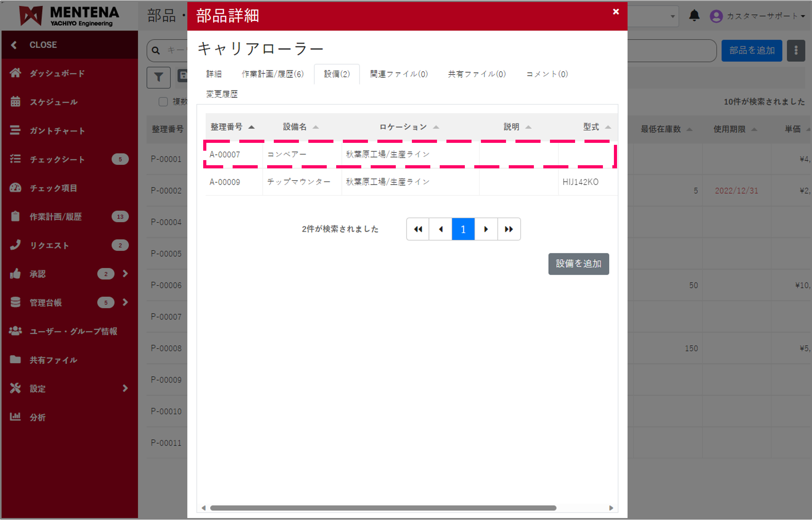This screenshot has height=520, width=812.
Task: Click the 設備を追加 button
Action: click(x=578, y=264)
